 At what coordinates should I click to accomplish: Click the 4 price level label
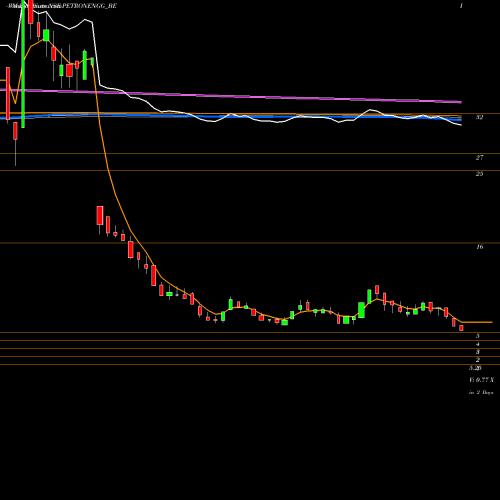(x=478, y=344)
